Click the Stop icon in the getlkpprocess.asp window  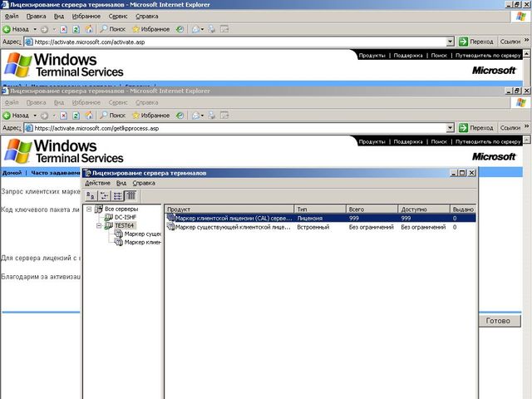click(x=63, y=116)
